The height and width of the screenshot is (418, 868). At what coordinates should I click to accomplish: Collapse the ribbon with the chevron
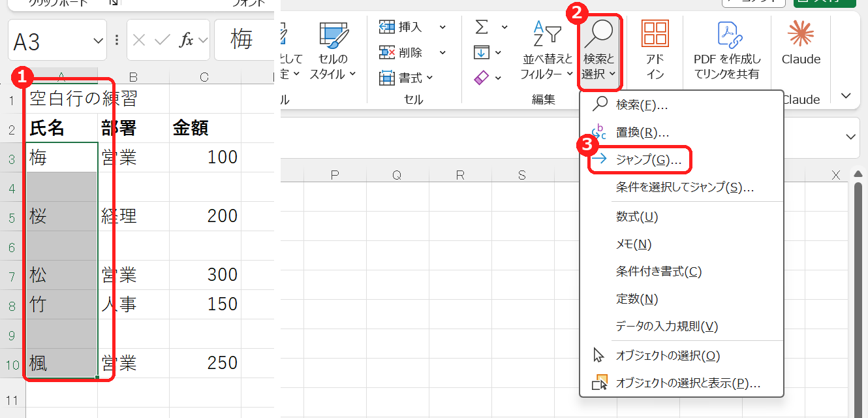coord(846,96)
